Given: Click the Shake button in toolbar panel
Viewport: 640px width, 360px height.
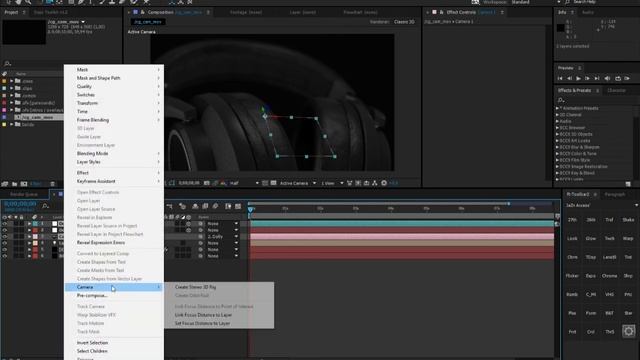Looking at the screenshot, I should click(x=628, y=220).
